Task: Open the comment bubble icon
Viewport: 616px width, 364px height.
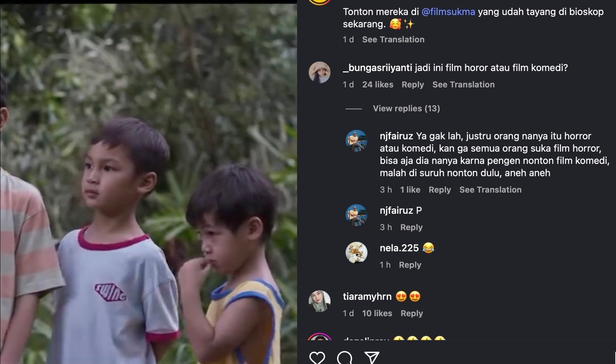Action: [344, 358]
